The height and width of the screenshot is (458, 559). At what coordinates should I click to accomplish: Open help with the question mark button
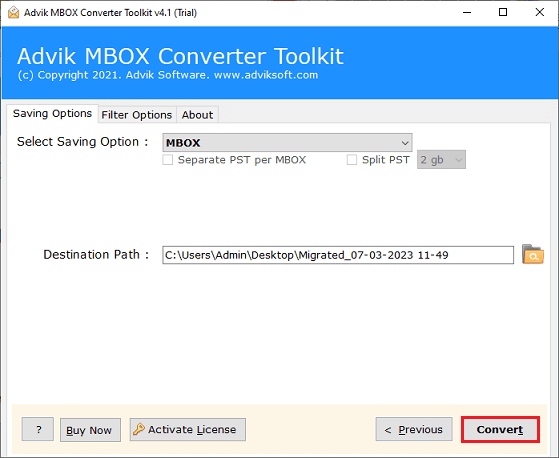pos(38,429)
